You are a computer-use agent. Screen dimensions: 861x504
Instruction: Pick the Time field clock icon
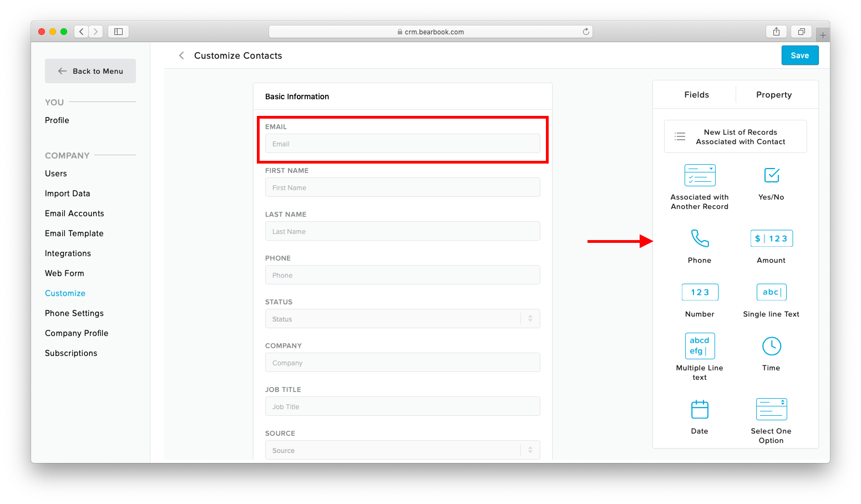pos(772,346)
